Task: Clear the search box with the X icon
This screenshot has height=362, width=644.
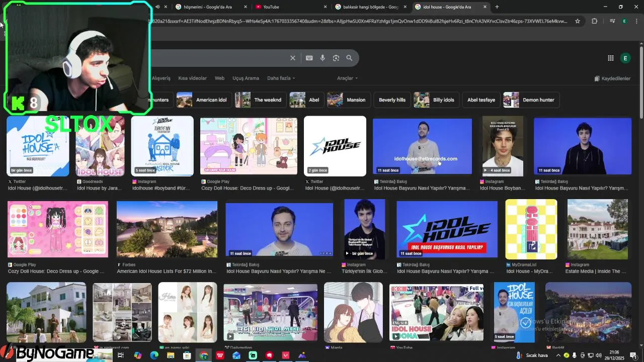Action: [293, 58]
